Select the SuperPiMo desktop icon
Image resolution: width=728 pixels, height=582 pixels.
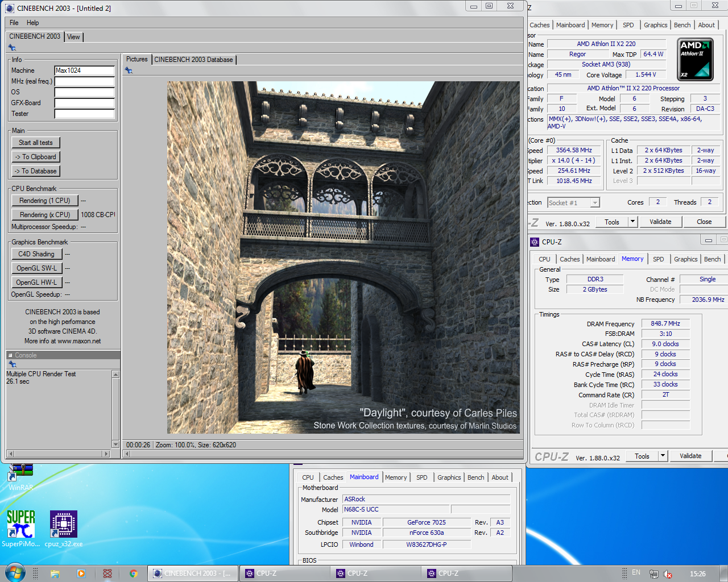point(20,529)
